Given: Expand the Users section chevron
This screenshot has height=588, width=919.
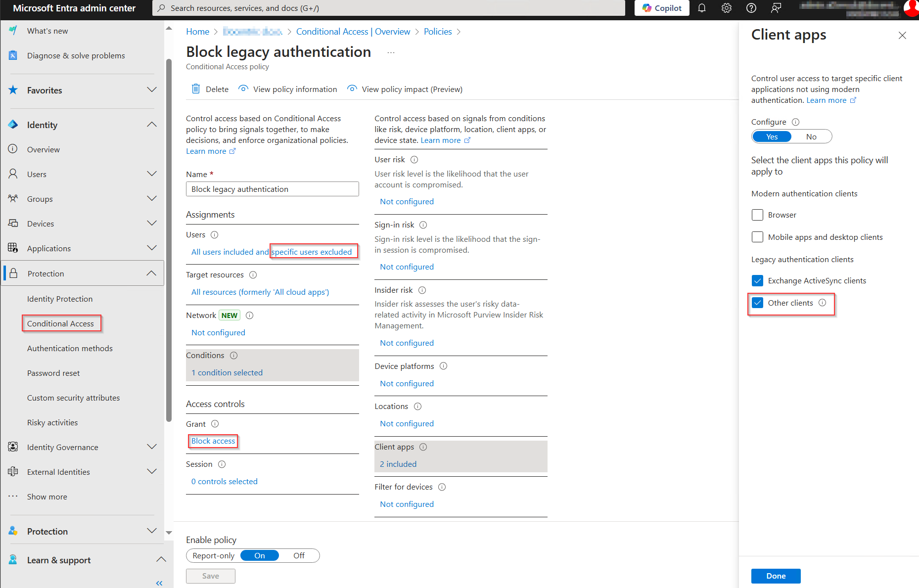Looking at the screenshot, I should coord(152,174).
